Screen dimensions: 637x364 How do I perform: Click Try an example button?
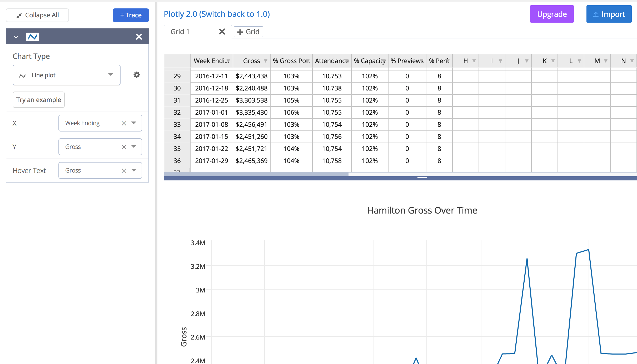point(39,100)
